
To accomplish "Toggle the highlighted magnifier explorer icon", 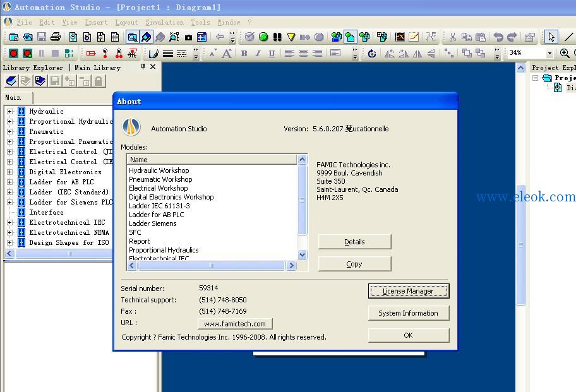I will pos(132,37).
